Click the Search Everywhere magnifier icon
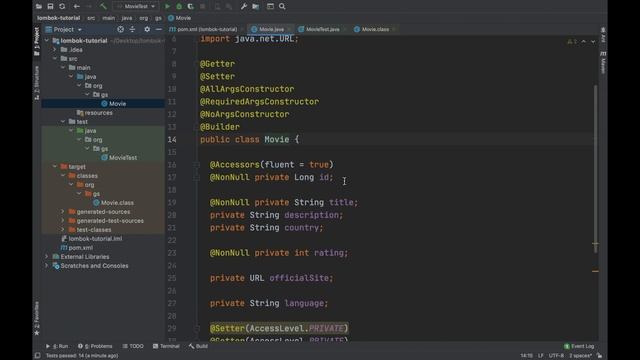The image size is (640, 360). (x=282, y=7)
